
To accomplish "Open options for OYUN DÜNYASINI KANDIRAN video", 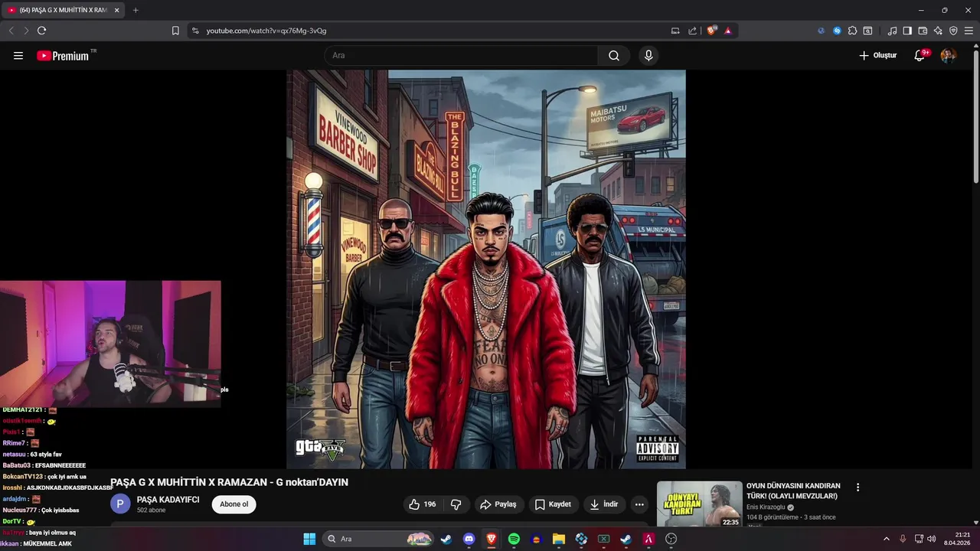I will coord(857,487).
